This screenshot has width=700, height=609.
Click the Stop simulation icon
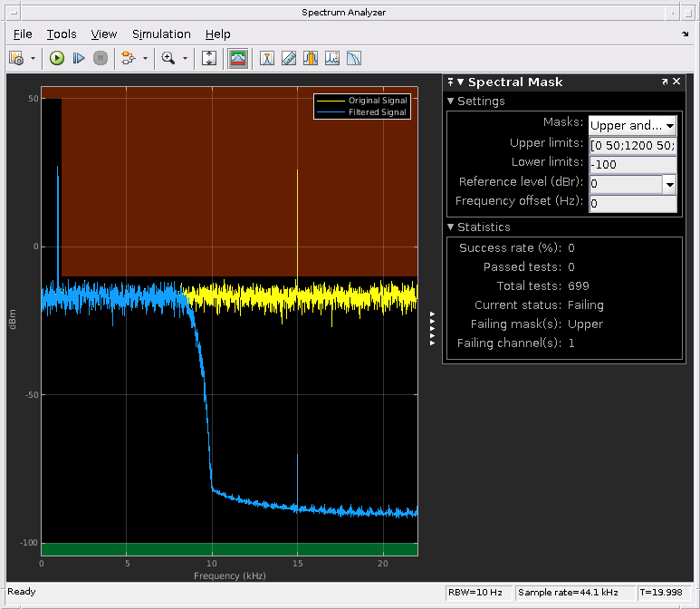(x=101, y=58)
